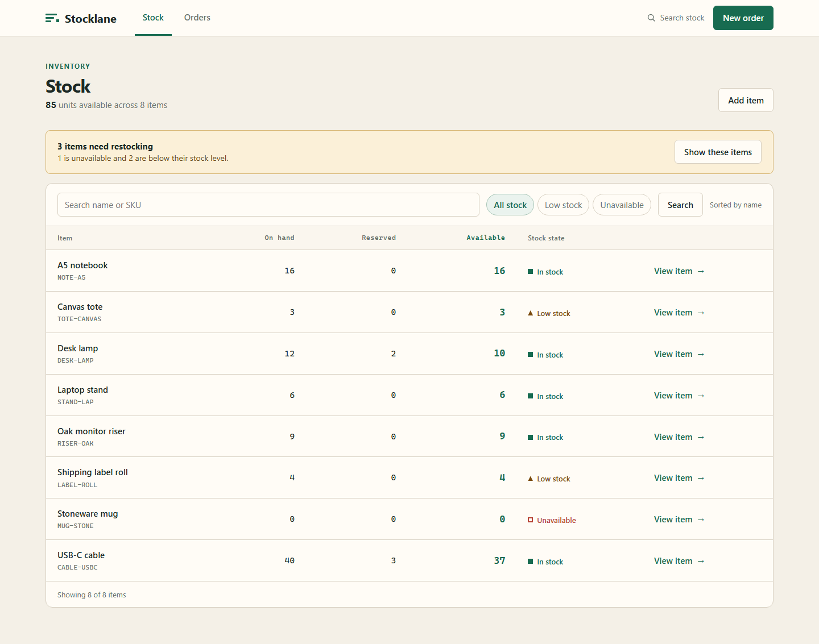View item for Desk lamp

(x=679, y=354)
